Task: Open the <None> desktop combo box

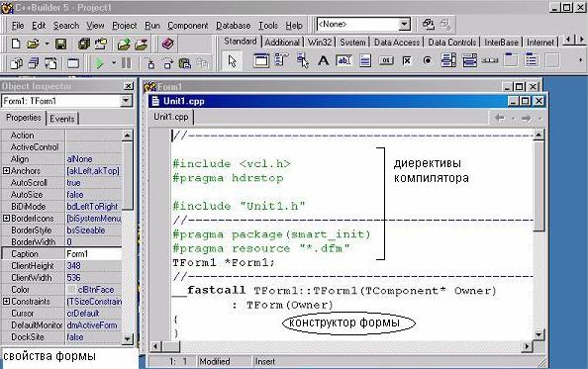Action: pyautogui.click(x=363, y=25)
